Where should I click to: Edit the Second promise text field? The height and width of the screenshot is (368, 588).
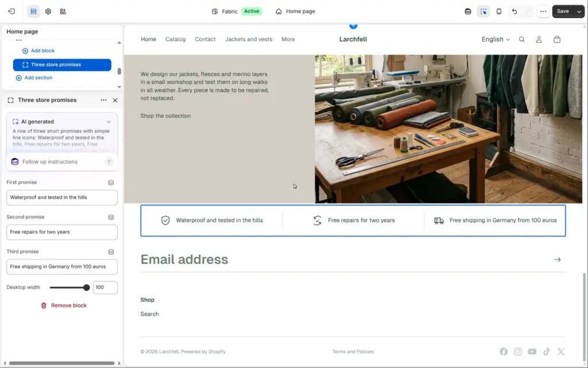(x=62, y=232)
